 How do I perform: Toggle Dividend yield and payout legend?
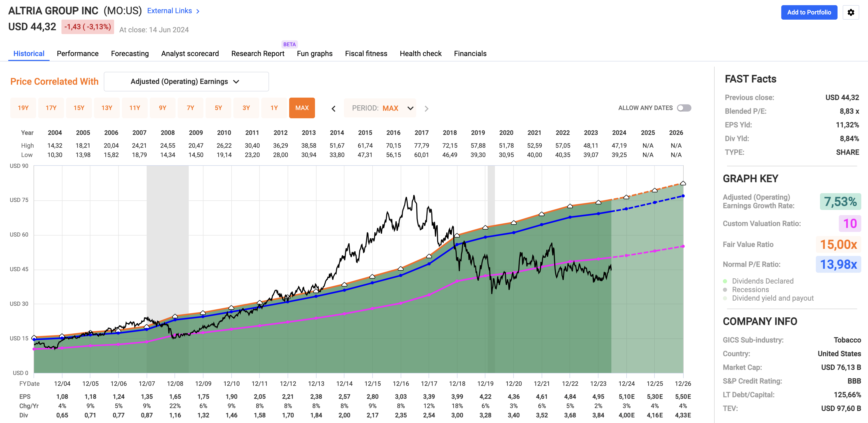725,298
